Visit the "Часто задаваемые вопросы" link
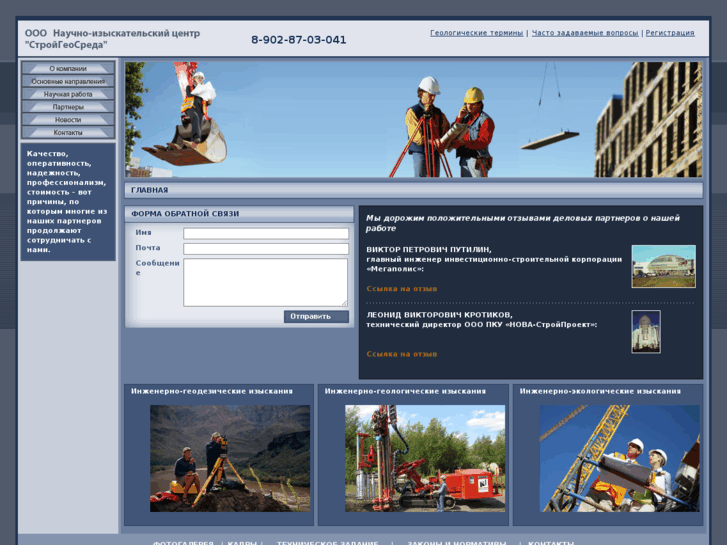 tap(584, 33)
